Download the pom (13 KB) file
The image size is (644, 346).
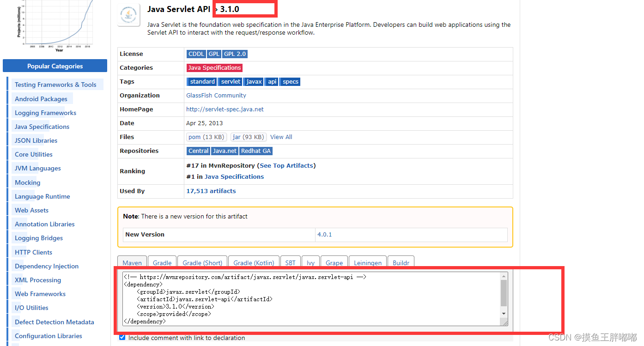pyautogui.click(x=207, y=137)
